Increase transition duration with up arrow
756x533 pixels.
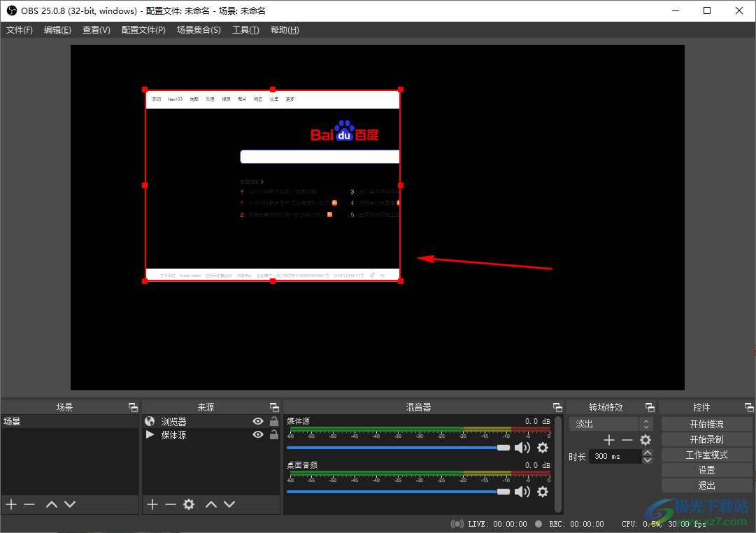click(x=648, y=453)
